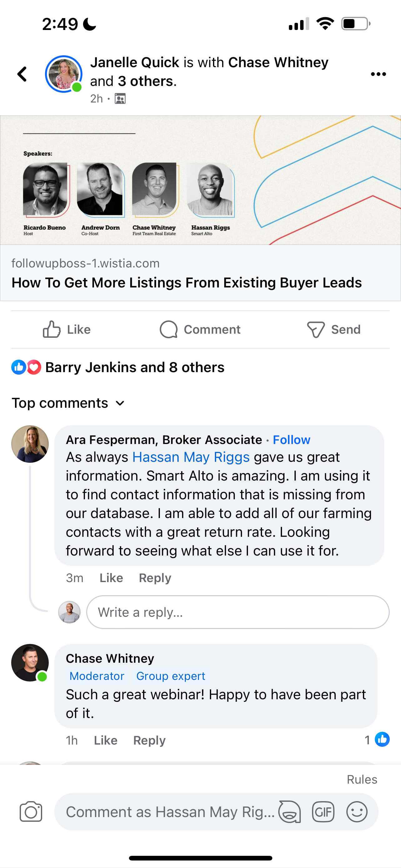Tap the Comment bubble on the post

click(x=200, y=330)
